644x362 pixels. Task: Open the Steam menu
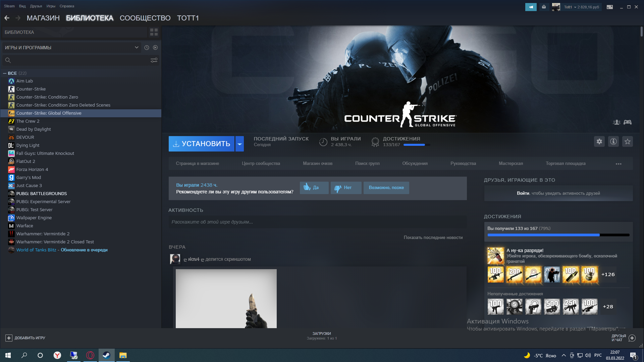click(9, 6)
